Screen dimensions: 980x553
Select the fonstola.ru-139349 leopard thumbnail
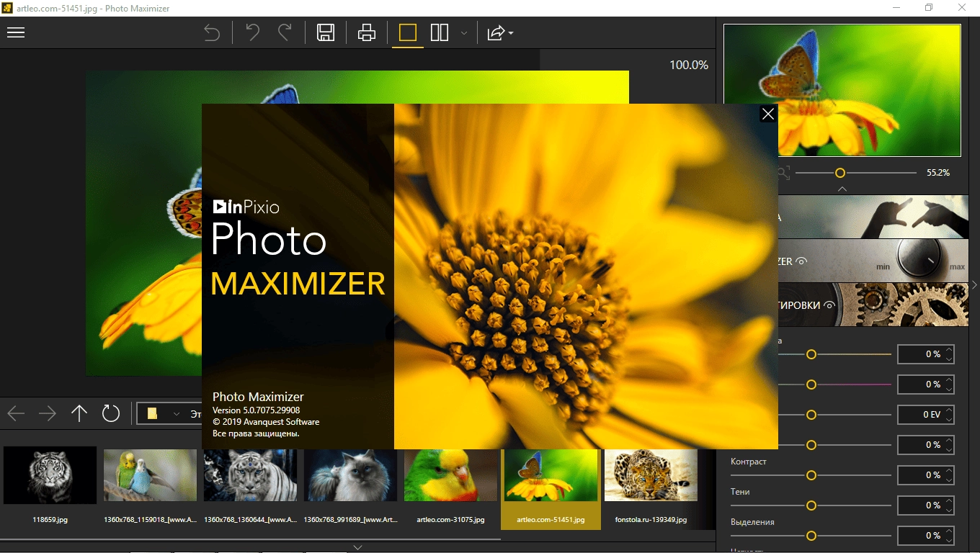pyautogui.click(x=651, y=475)
